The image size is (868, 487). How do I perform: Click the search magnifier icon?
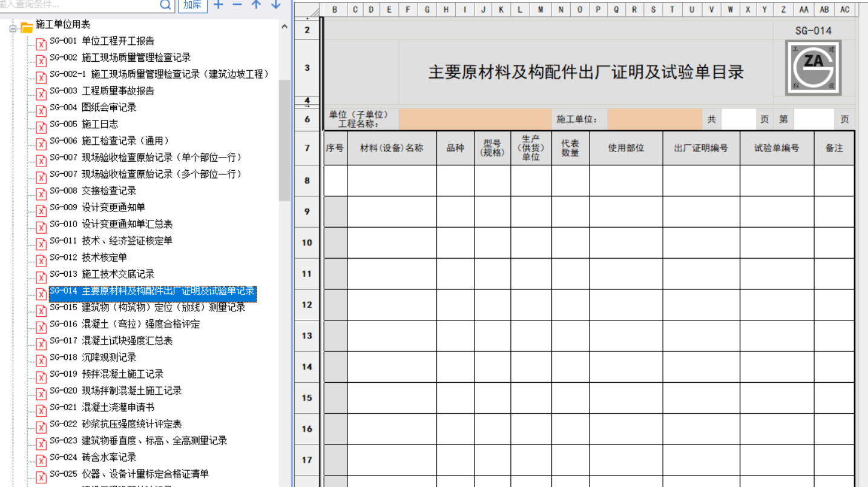point(166,5)
